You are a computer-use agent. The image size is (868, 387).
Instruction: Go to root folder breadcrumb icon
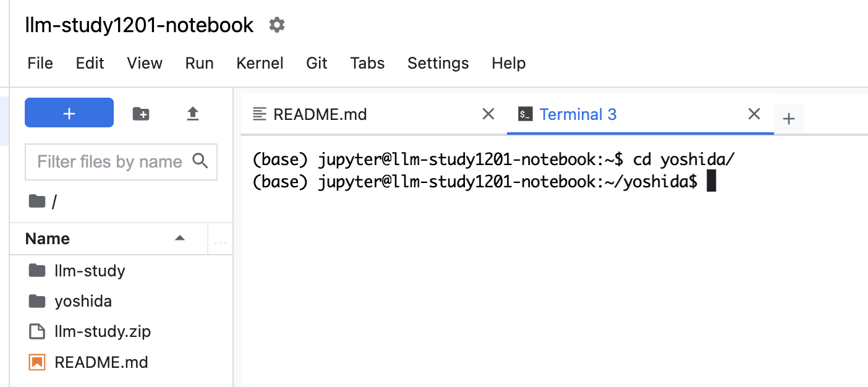[37, 201]
